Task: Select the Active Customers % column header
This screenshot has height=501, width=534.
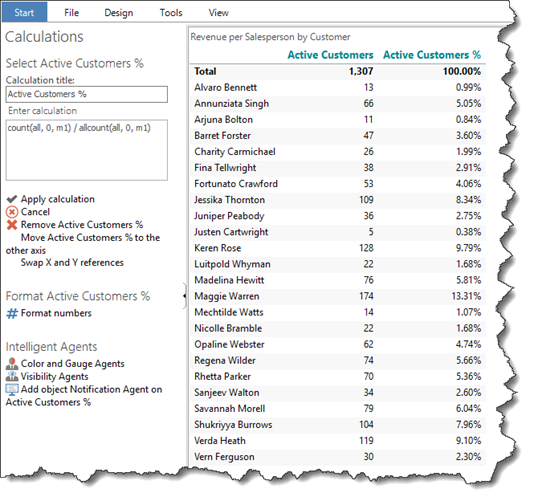Action: (x=432, y=55)
